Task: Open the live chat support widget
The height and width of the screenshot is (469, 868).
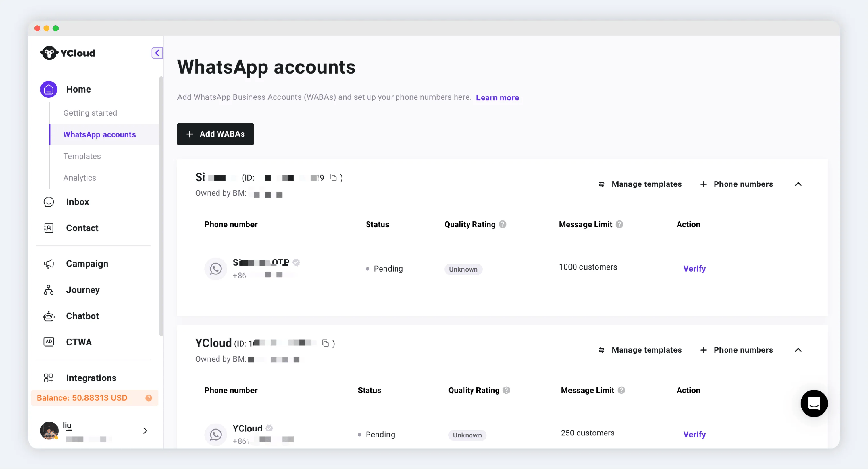Action: click(x=814, y=403)
